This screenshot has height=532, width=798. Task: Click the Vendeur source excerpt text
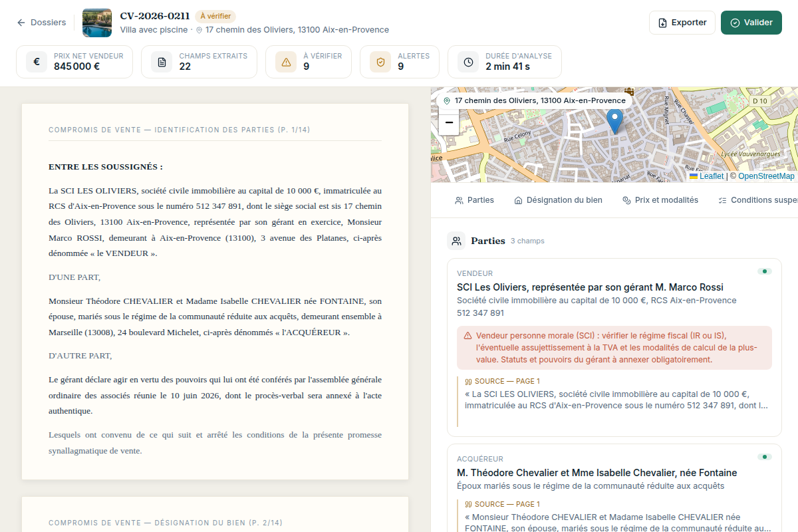click(616, 399)
